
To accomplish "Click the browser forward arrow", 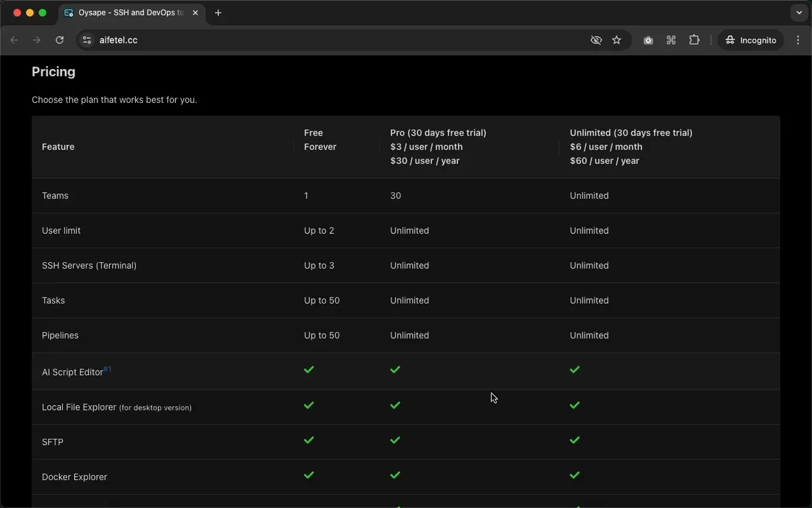I will point(37,40).
